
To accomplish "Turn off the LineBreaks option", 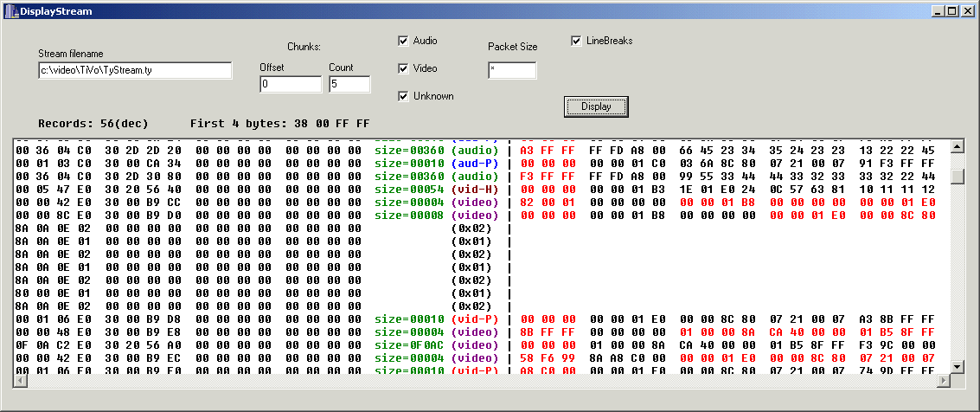I will pyautogui.click(x=576, y=41).
